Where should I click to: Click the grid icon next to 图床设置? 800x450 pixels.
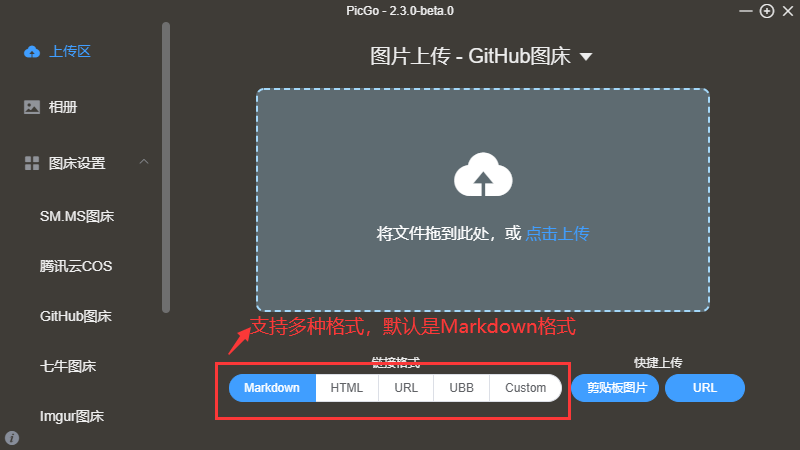pos(32,163)
